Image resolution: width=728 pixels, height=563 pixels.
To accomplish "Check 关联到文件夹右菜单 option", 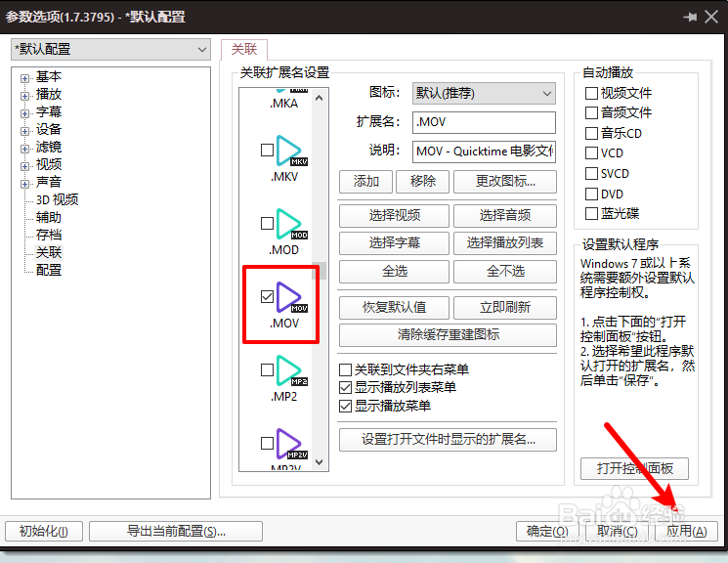I will click(345, 370).
